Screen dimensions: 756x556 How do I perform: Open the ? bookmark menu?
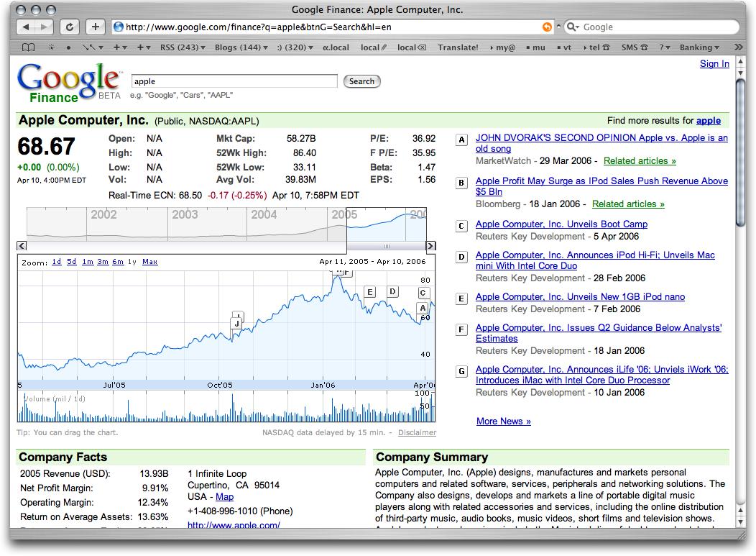click(665, 47)
